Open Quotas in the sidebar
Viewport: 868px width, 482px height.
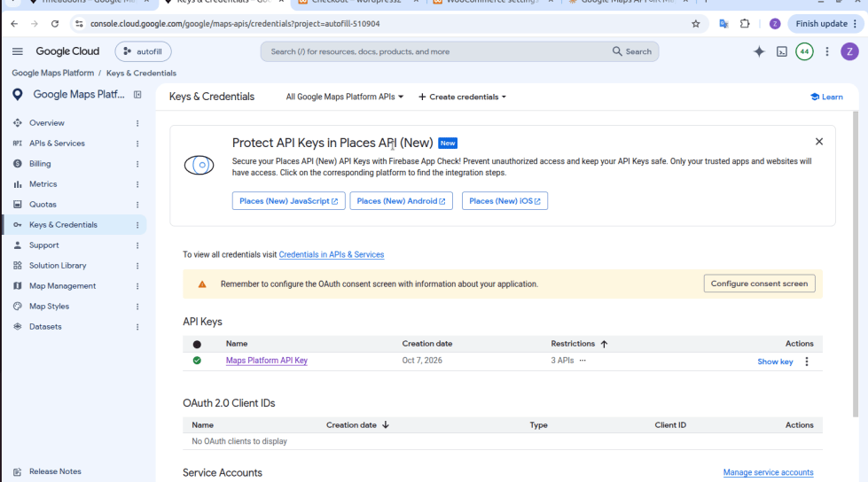[x=43, y=205]
